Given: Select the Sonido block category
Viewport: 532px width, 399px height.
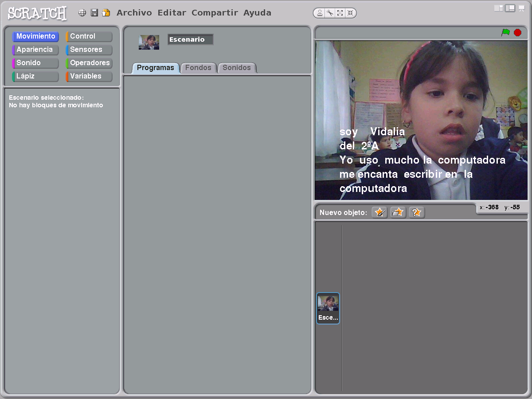Looking at the screenshot, I should click(35, 63).
